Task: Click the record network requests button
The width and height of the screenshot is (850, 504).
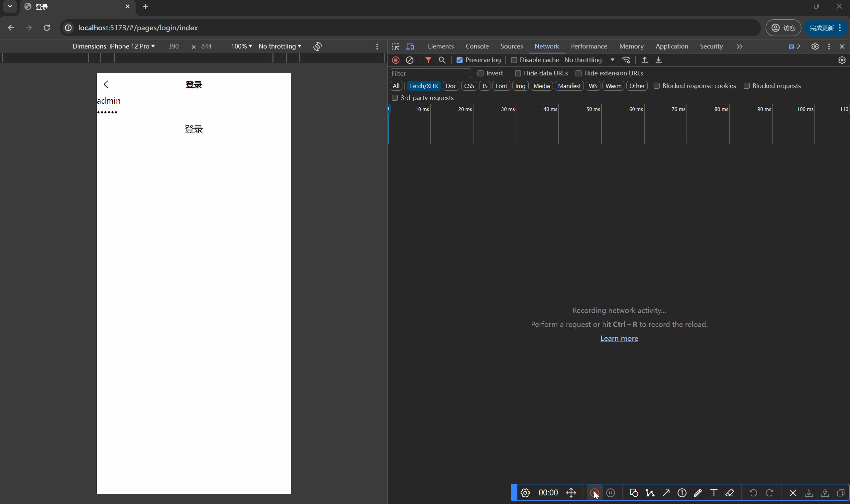Action: (x=395, y=59)
